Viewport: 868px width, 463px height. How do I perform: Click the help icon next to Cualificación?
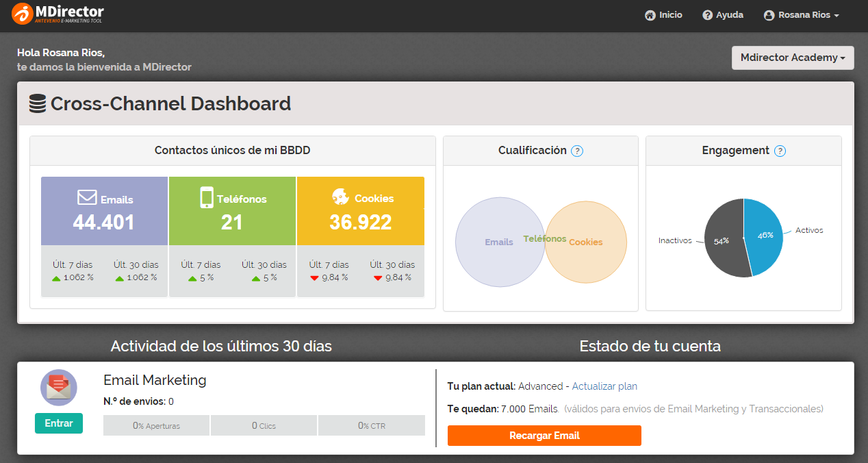(577, 151)
